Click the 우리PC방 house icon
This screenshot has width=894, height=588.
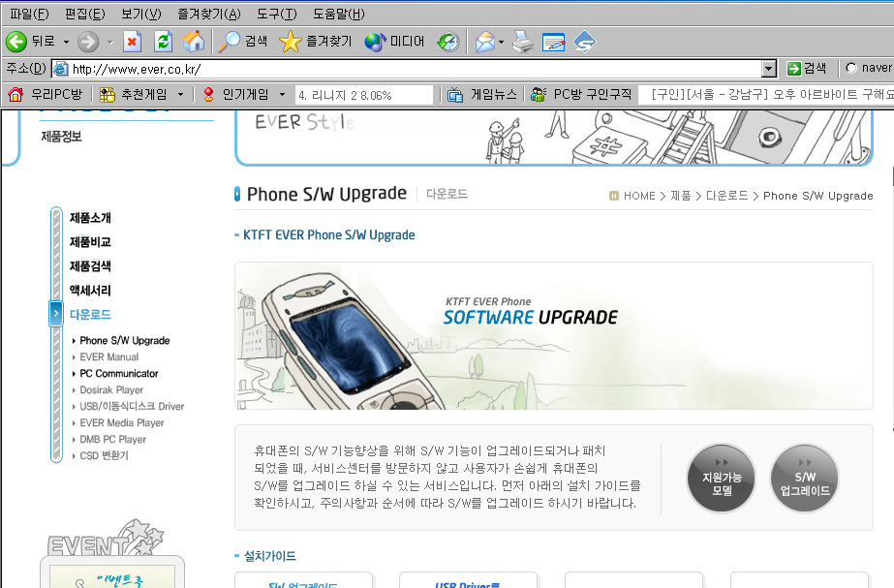(x=15, y=94)
